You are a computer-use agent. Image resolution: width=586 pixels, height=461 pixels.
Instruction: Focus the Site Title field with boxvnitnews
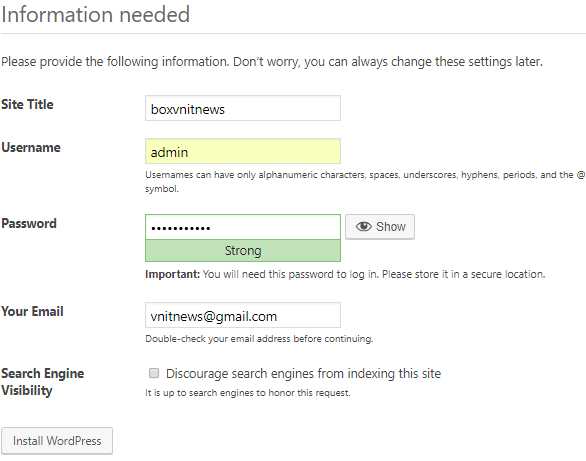243,108
